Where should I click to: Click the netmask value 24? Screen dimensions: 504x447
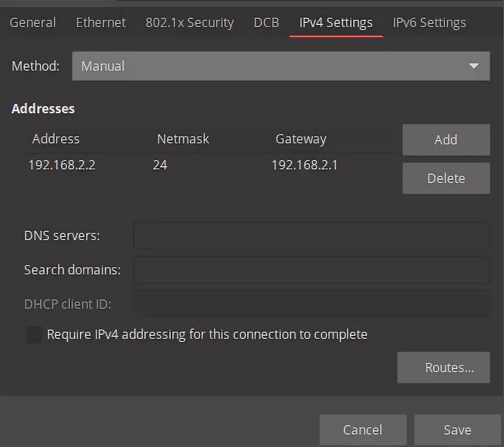tap(160, 165)
